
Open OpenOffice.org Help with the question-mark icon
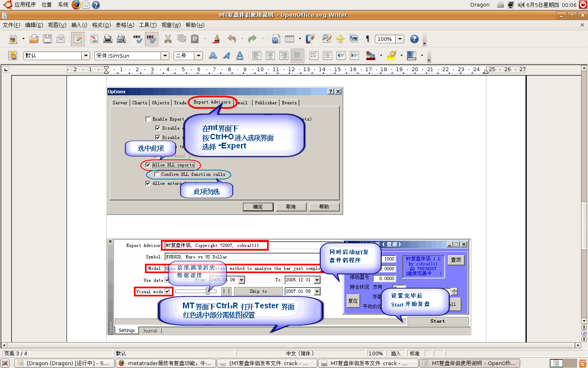tap(414, 39)
